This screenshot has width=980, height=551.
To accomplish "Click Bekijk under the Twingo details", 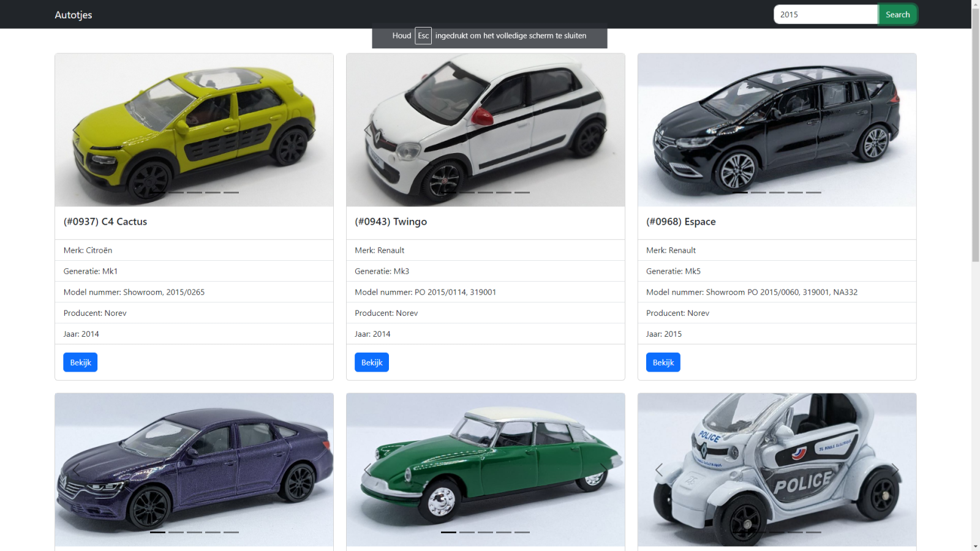I will tap(371, 362).
